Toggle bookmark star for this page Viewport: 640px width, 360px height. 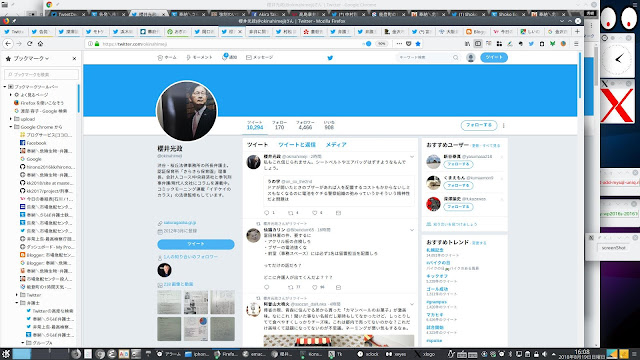418,44
